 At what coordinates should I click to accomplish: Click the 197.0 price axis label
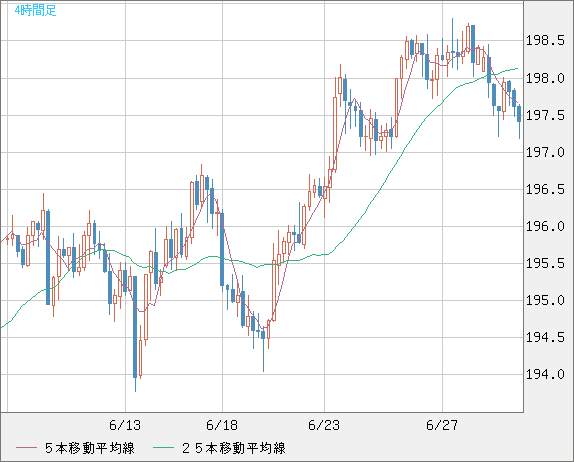(x=545, y=152)
